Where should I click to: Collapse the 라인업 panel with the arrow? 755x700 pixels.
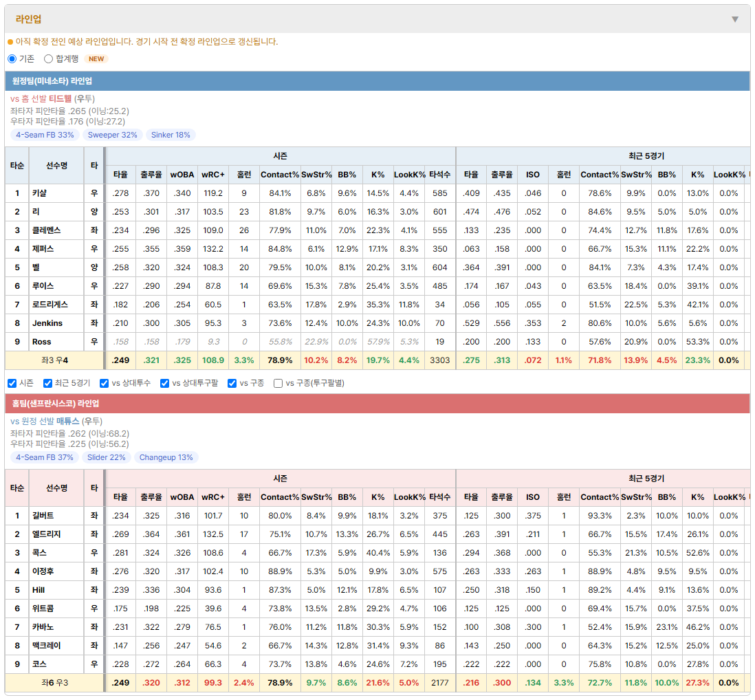coord(735,19)
